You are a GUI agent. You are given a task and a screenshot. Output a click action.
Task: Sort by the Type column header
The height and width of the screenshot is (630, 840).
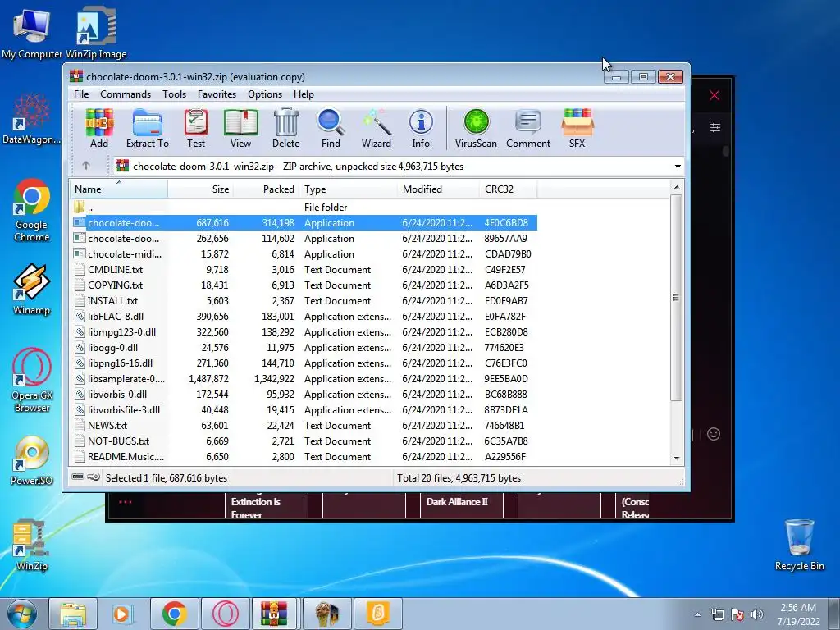click(x=349, y=189)
